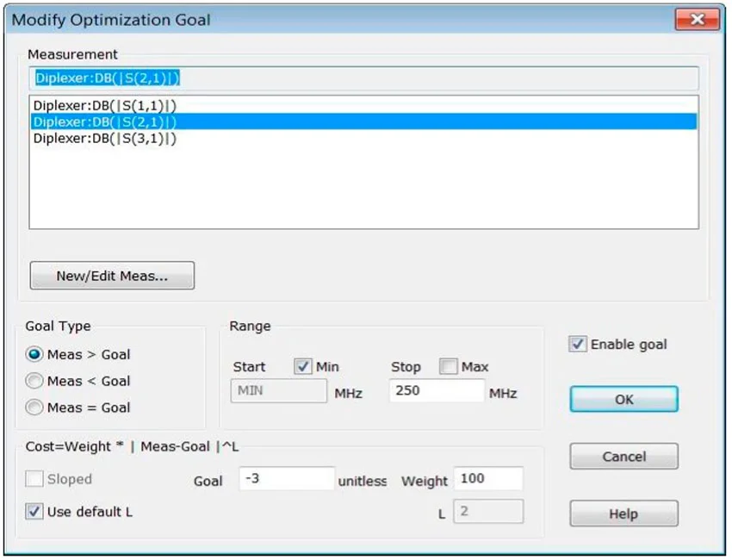Click the Measurement text field at top
This screenshot has height=560, width=732.
pos(362,78)
